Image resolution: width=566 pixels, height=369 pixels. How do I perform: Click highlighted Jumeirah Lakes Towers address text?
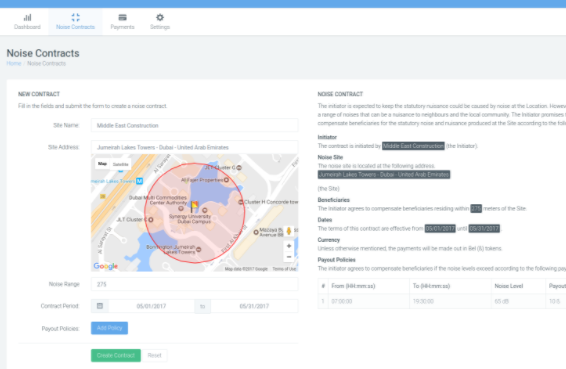tap(384, 175)
